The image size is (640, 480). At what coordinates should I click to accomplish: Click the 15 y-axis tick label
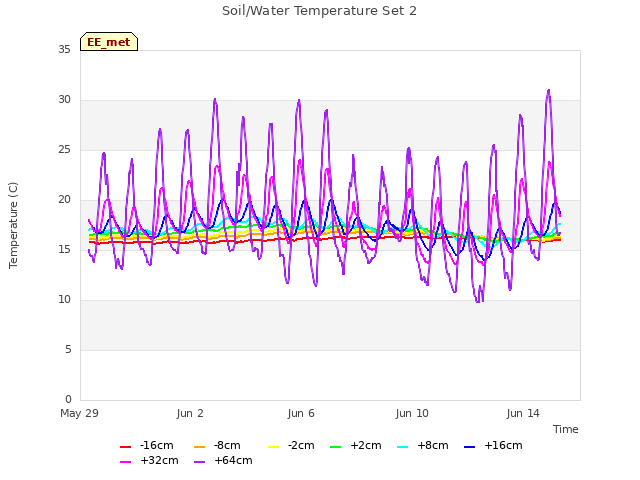(x=64, y=249)
